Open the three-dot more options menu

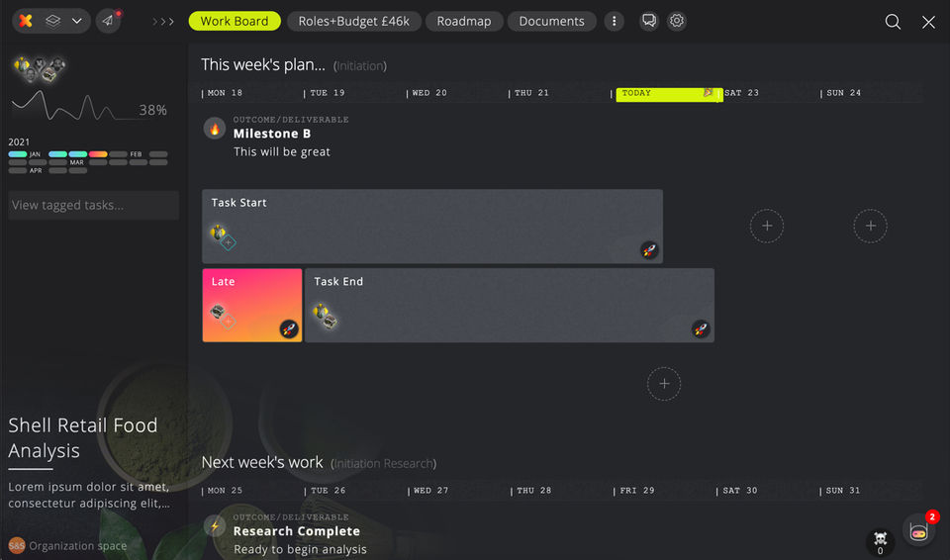pyautogui.click(x=615, y=21)
